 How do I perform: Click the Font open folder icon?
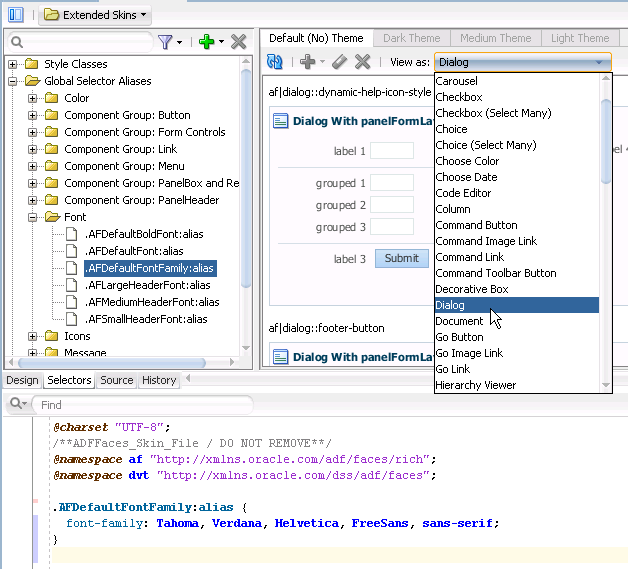52,217
